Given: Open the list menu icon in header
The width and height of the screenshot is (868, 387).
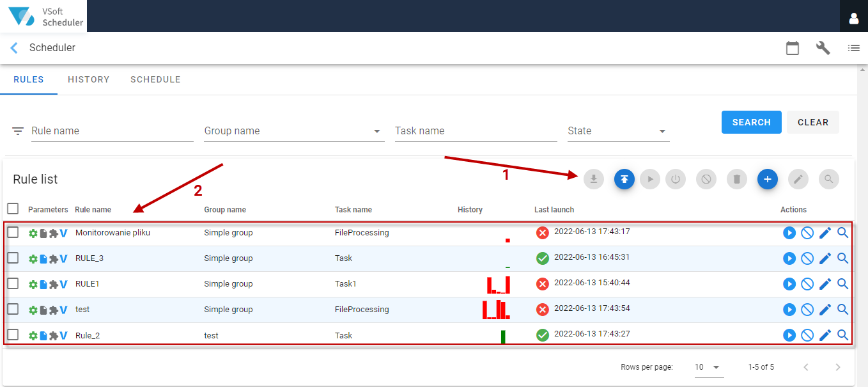Looking at the screenshot, I should tap(854, 48).
